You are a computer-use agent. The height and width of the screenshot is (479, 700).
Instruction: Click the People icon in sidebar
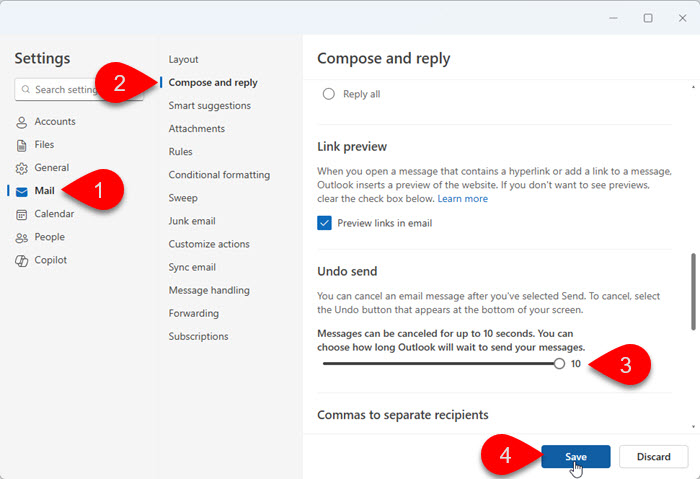tap(22, 237)
